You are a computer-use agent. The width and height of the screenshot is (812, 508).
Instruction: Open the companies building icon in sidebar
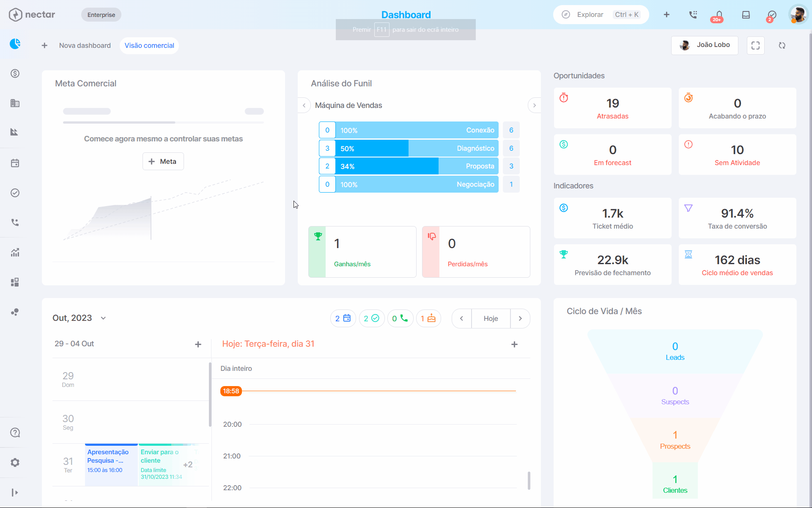click(15, 103)
